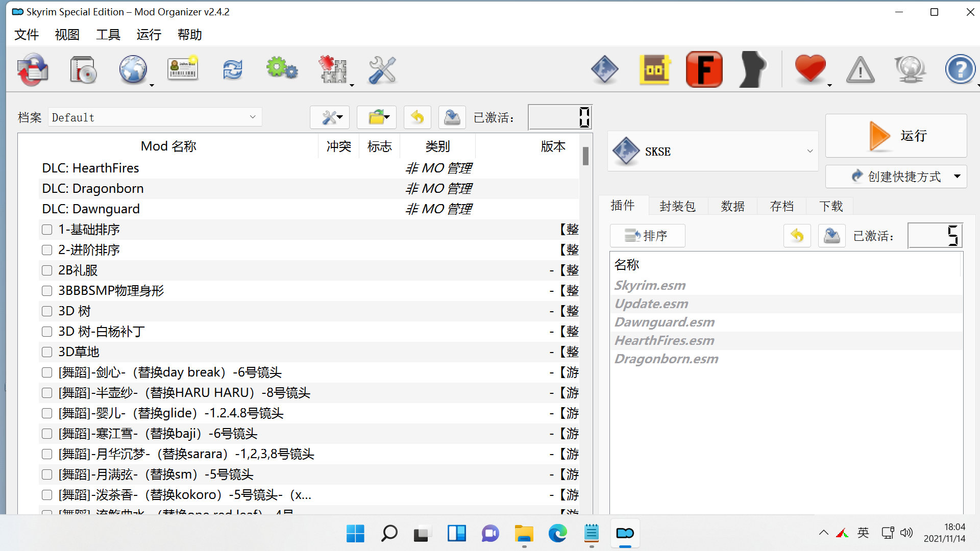Open the executables gears icon
The height and width of the screenshot is (551, 980).
click(x=282, y=69)
